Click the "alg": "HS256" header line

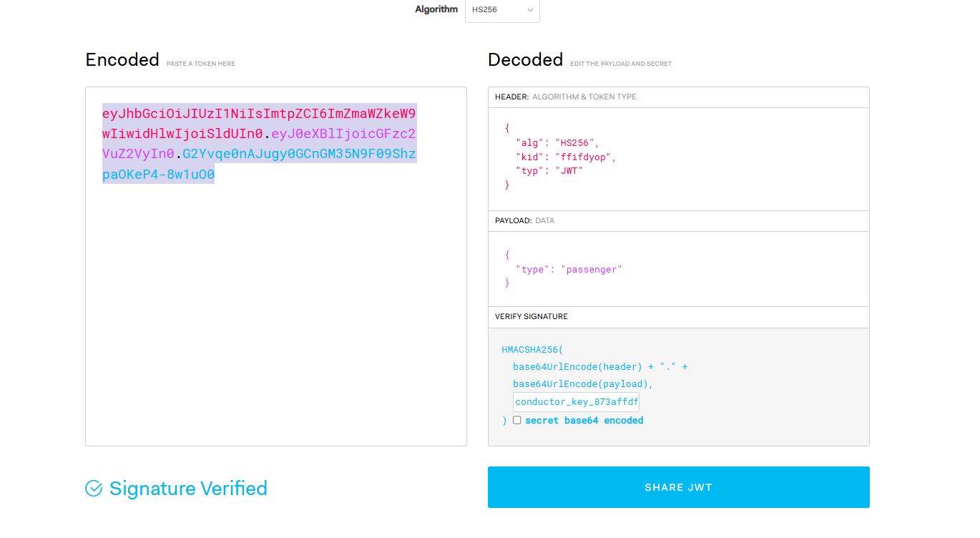(x=557, y=143)
